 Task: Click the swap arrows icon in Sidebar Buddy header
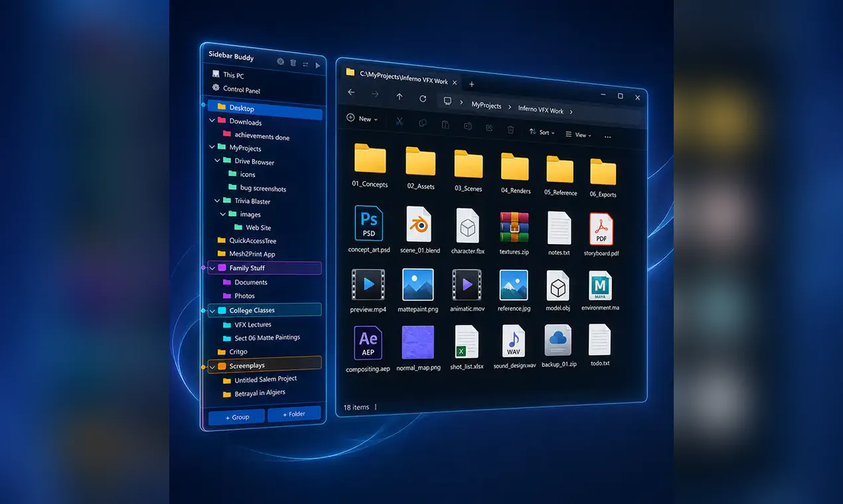click(305, 64)
